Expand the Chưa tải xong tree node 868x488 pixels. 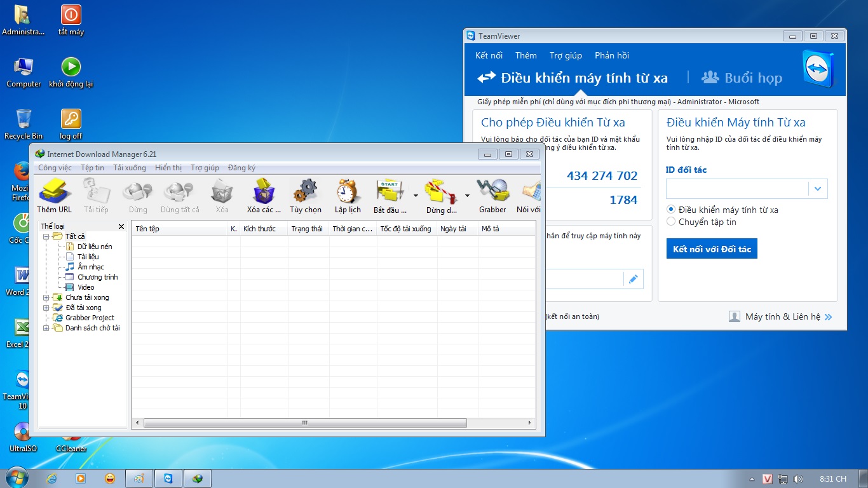click(x=46, y=297)
